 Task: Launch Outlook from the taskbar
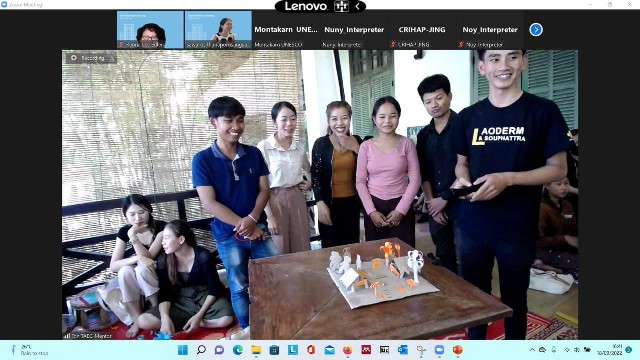(x=402, y=350)
